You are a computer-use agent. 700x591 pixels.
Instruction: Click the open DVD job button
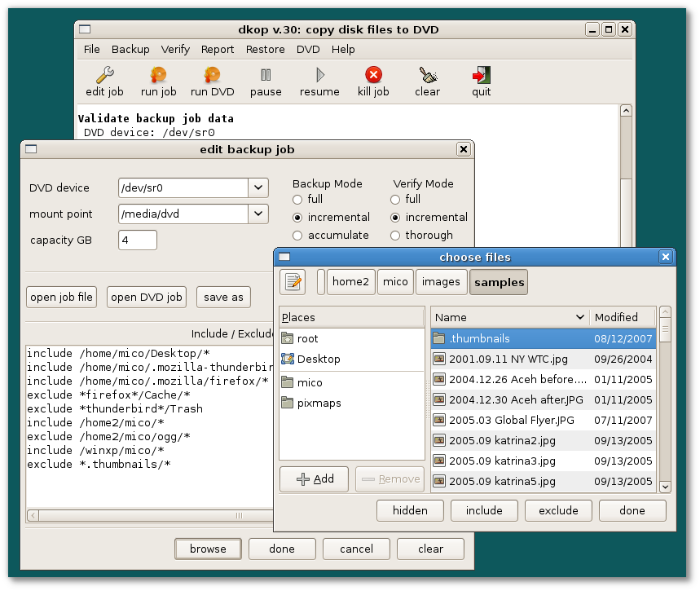147,297
